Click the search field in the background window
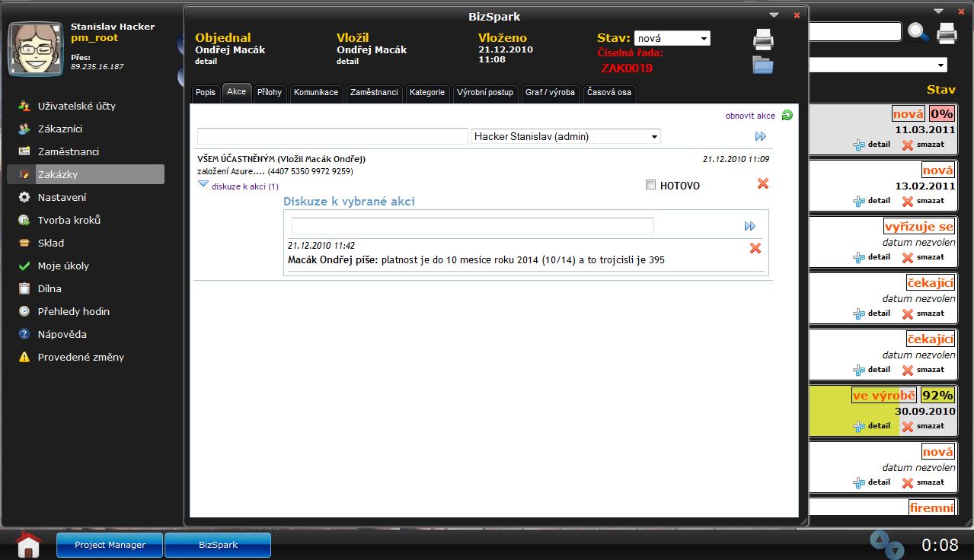The width and height of the screenshot is (974, 560). (855, 31)
